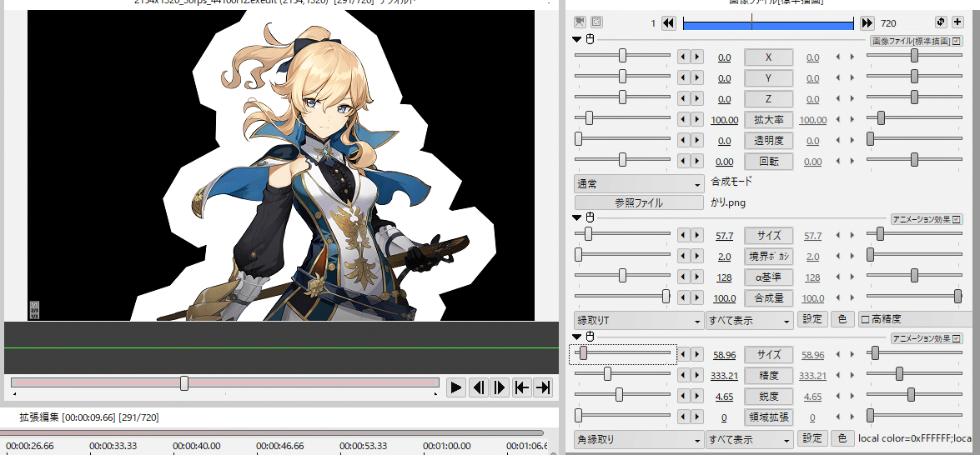Click the preview seek bar slider thumb
This screenshot has height=455, width=980.
pyautogui.click(x=184, y=383)
